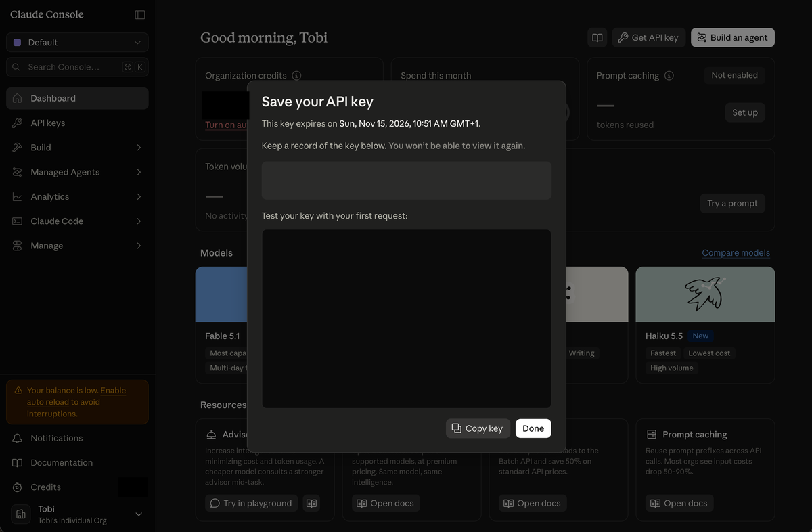
Task: Open Documentation from the sidebar
Action: pos(77,462)
